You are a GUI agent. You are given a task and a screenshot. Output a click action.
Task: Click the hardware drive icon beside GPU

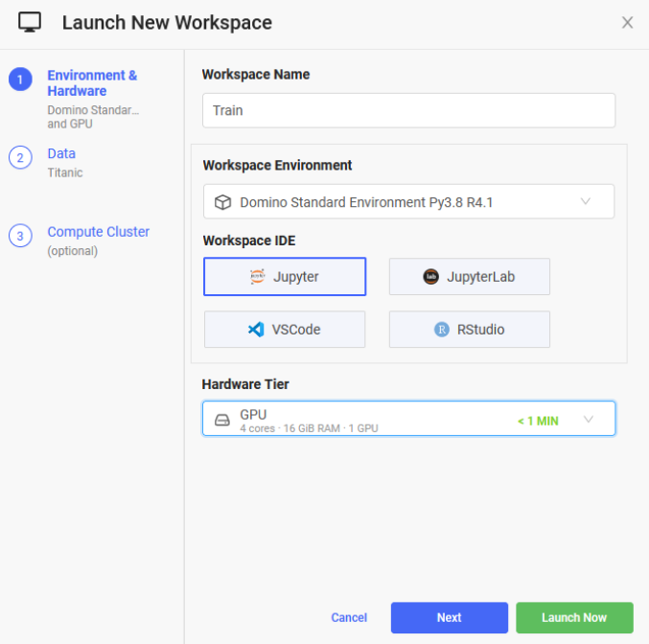point(222,420)
